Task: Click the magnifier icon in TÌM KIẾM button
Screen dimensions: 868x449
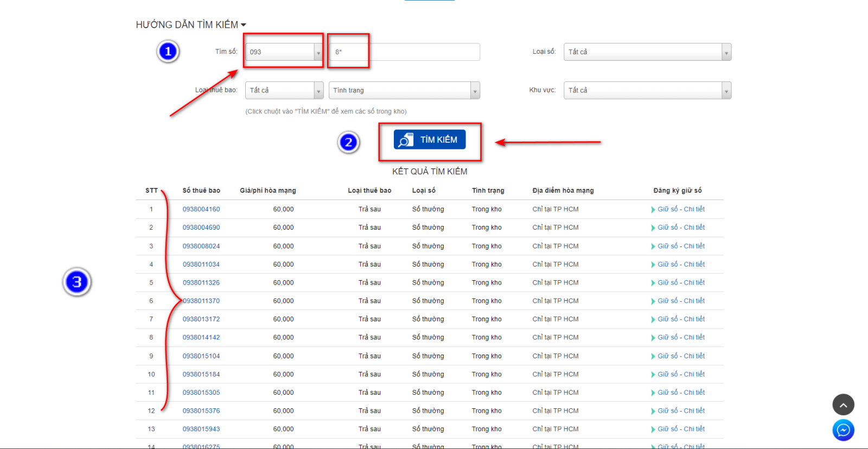Action: [405, 140]
